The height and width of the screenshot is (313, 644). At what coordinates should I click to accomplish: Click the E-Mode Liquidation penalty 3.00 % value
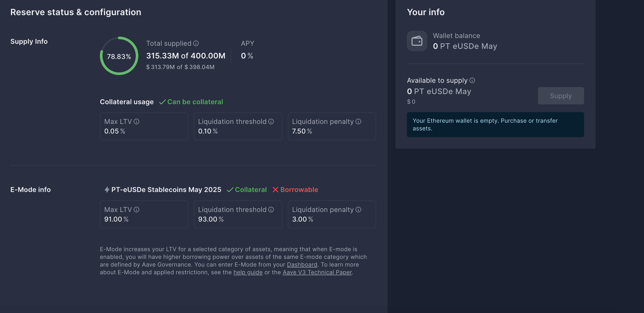(x=303, y=219)
